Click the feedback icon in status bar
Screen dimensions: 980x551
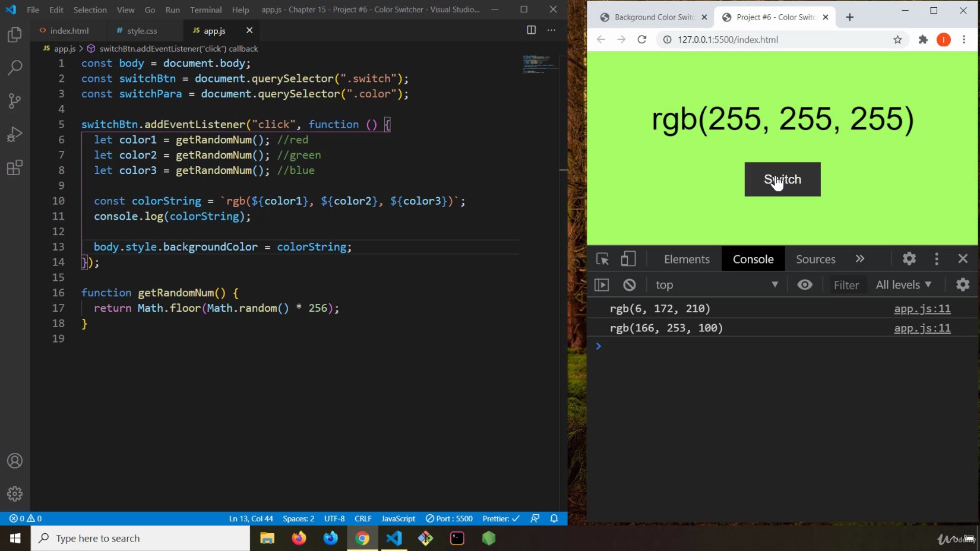pos(535,518)
